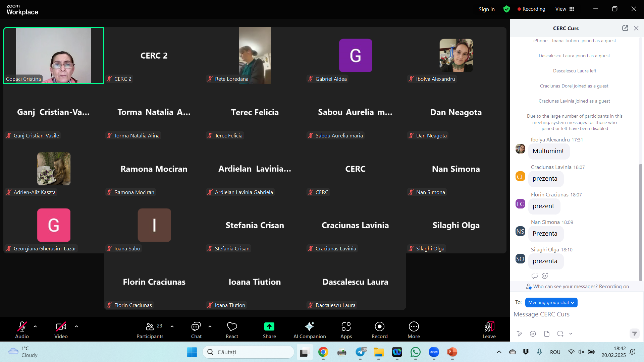Expand audio options arrow next to Audio
This screenshot has width=644, height=362.
(35, 326)
